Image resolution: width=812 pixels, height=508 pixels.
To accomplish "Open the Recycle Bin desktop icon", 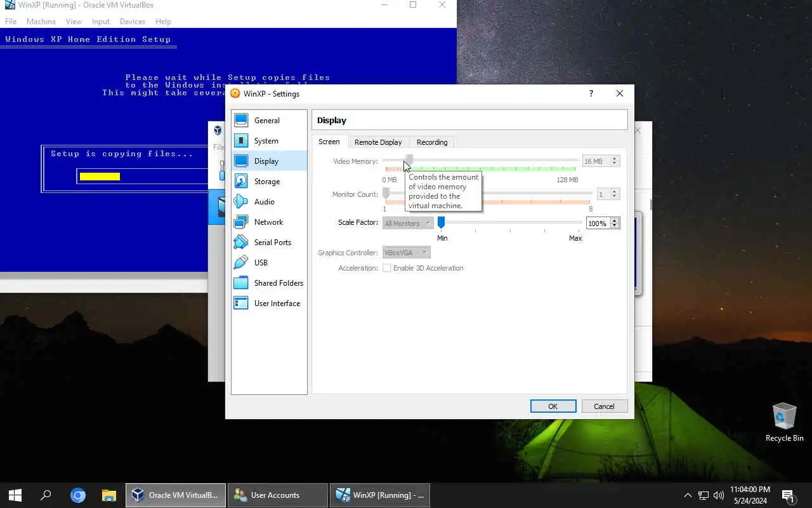I will [785, 422].
